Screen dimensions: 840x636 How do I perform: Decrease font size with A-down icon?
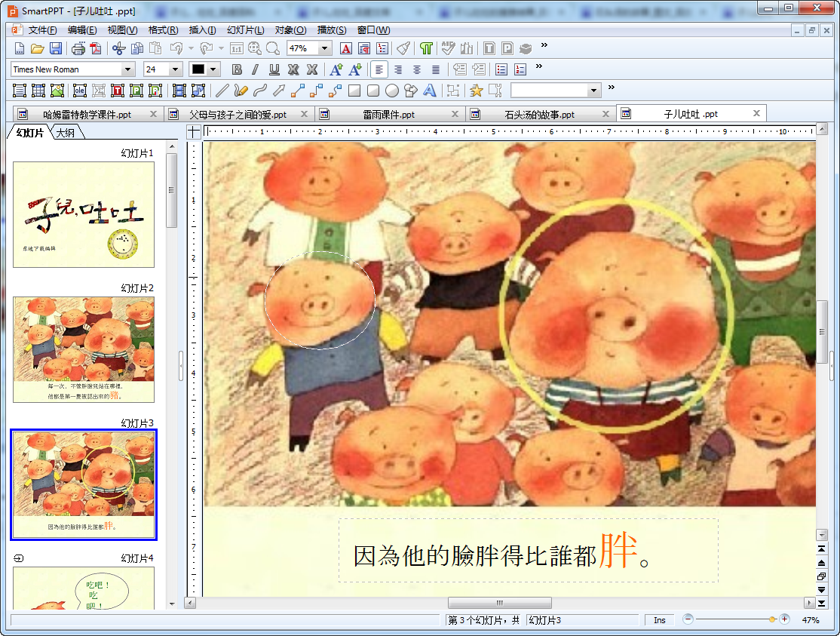coord(355,69)
